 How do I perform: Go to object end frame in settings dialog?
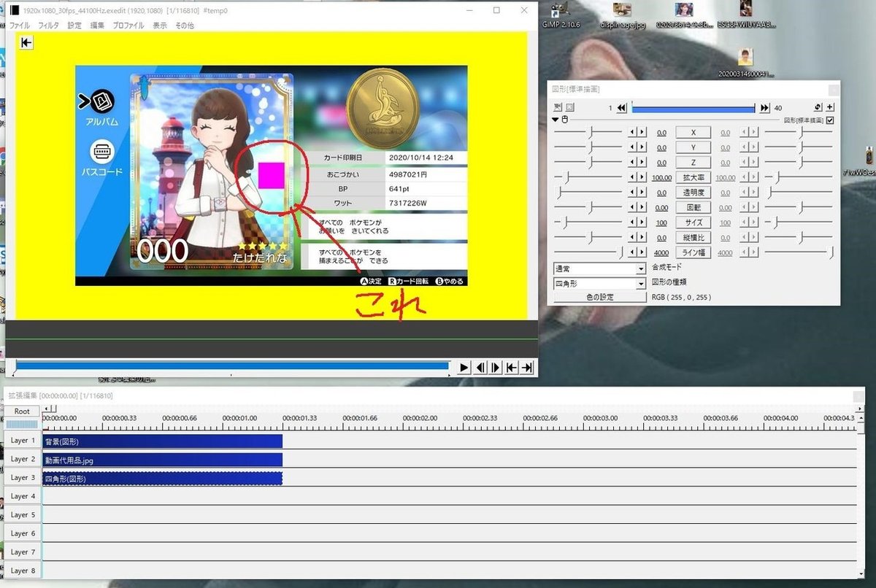coord(764,107)
